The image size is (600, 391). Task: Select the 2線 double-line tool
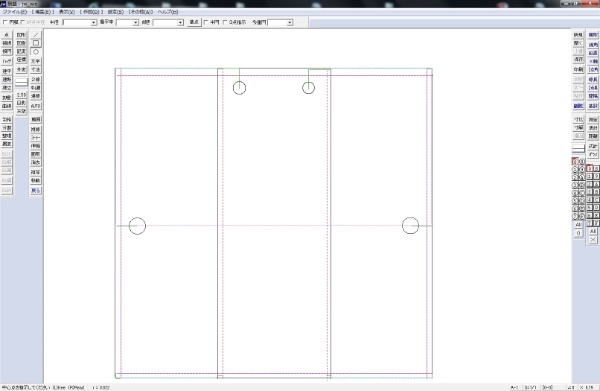tap(36, 79)
